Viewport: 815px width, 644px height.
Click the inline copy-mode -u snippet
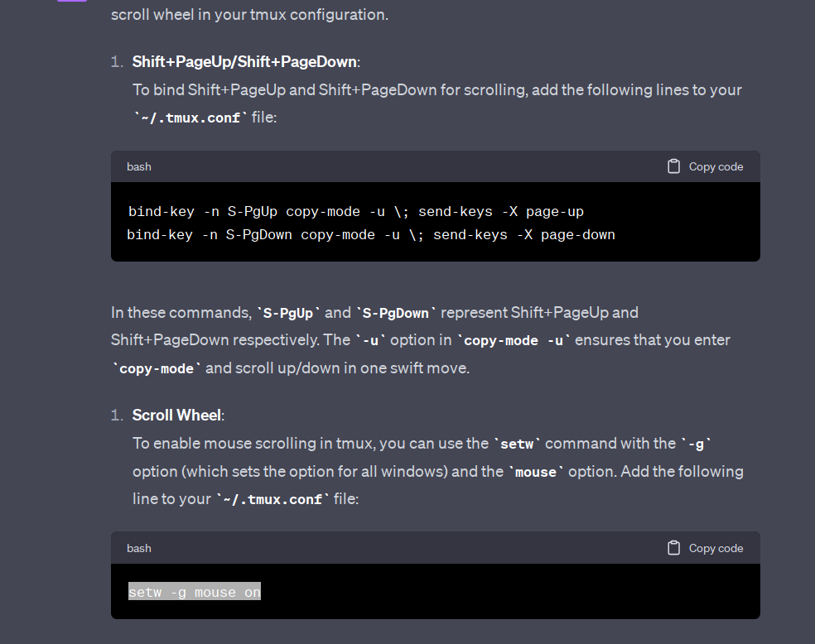[514, 341]
